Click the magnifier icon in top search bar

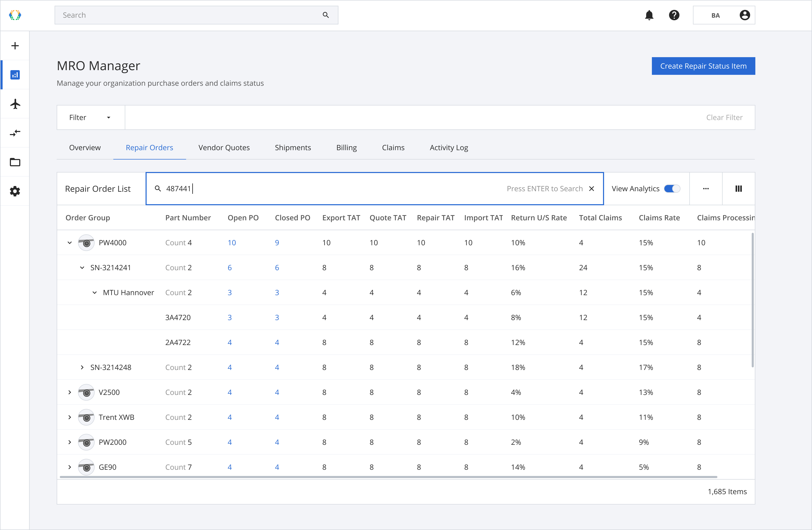point(325,15)
